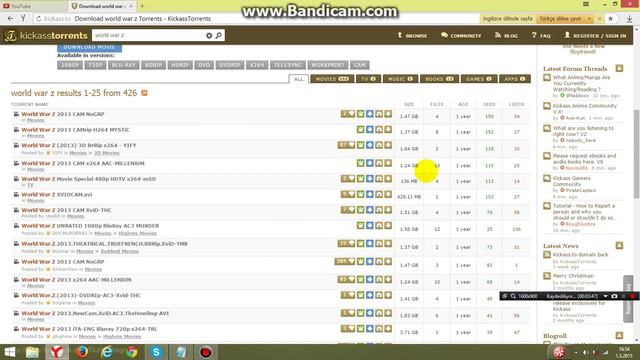The width and height of the screenshot is (640, 360).
Task: Open BLOG in site header
Action: pos(506,36)
